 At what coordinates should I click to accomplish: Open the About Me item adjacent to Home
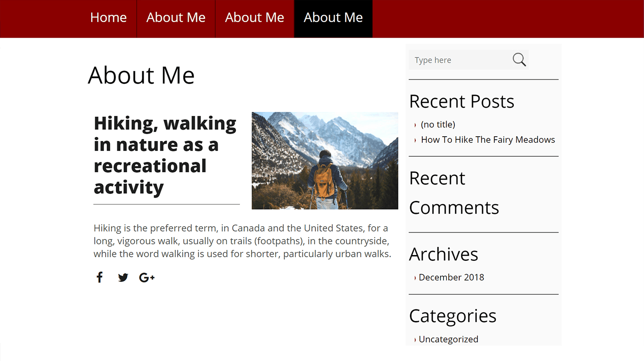pos(176,18)
